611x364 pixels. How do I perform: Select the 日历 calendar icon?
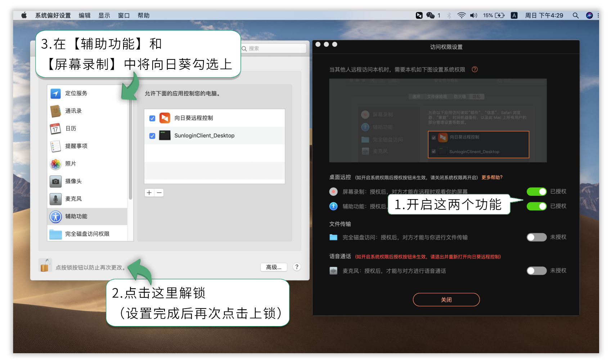[55, 129]
